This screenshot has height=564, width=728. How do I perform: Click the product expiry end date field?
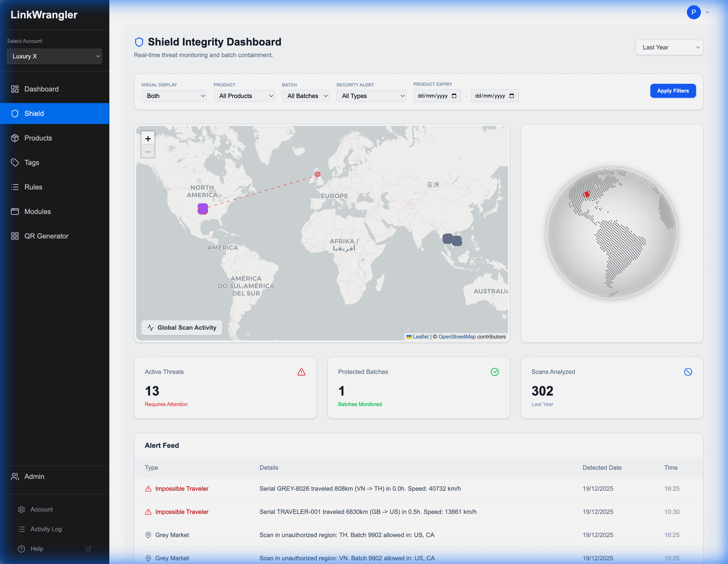pyautogui.click(x=490, y=96)
